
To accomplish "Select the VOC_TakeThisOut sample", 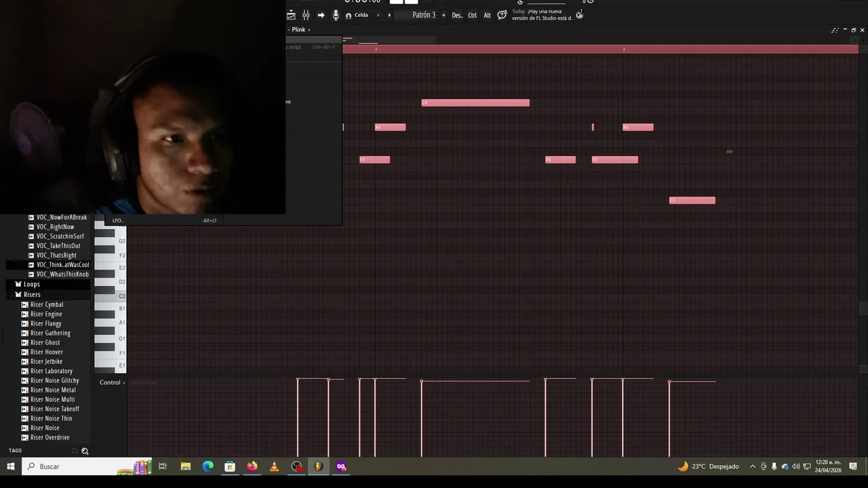I will pos(54,246).
